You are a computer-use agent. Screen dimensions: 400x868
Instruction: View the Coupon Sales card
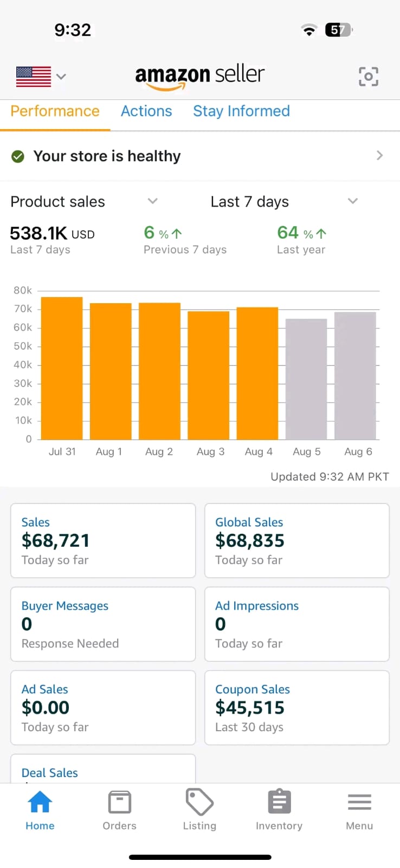[296, 707]
